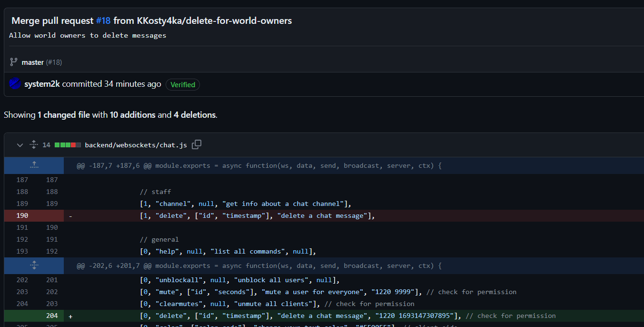Open the master branch link
Screen dimensions: 644x327
[33, 62]
